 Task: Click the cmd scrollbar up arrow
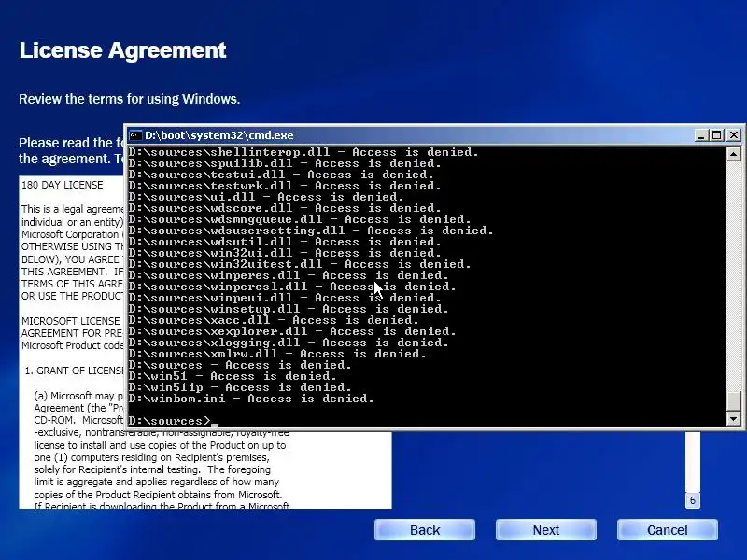coord(733,153)
